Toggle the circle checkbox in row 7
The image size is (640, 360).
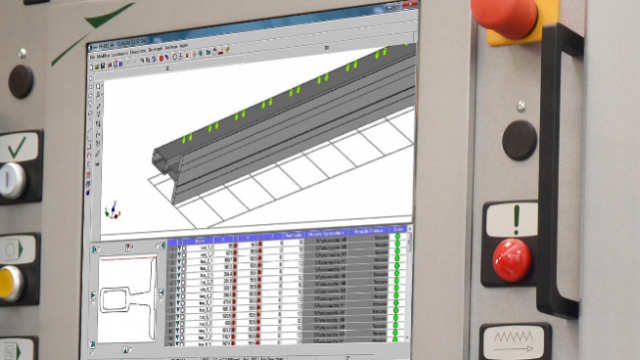pyautogui.click(x=183, y=289)
